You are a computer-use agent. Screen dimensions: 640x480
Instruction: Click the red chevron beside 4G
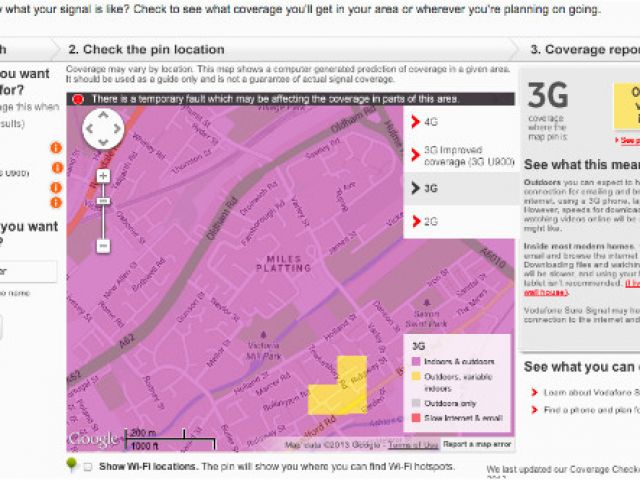point(415,122)
